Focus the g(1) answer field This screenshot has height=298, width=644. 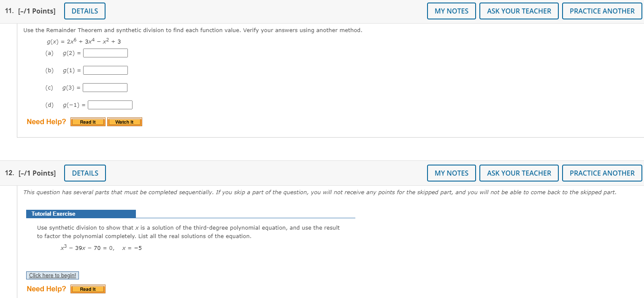pyautogui.click(x=106, y=70)
